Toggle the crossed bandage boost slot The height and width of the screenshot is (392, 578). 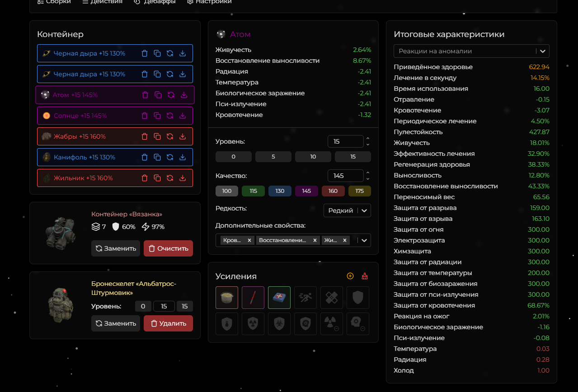coord(332,298)
